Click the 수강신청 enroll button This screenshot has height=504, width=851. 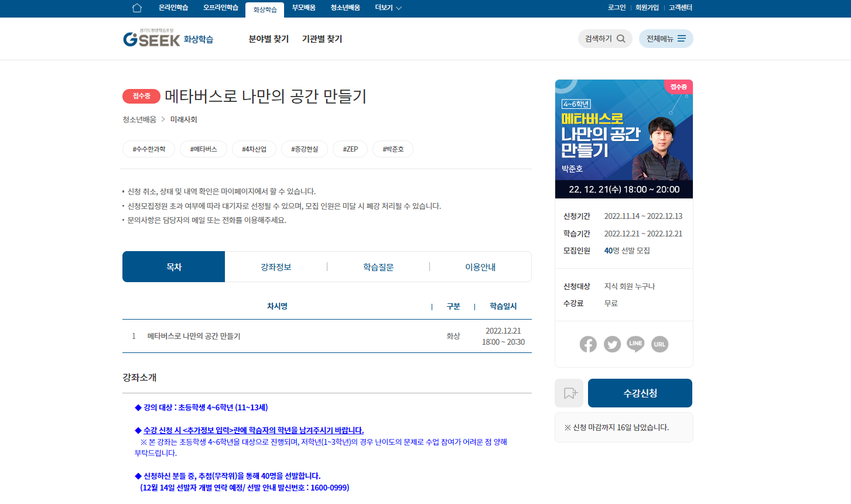pos(640,393)
